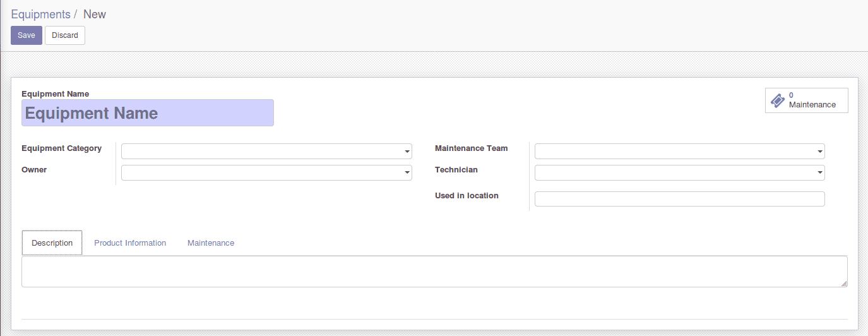Click the New breadcrumb text

point(95,14)
